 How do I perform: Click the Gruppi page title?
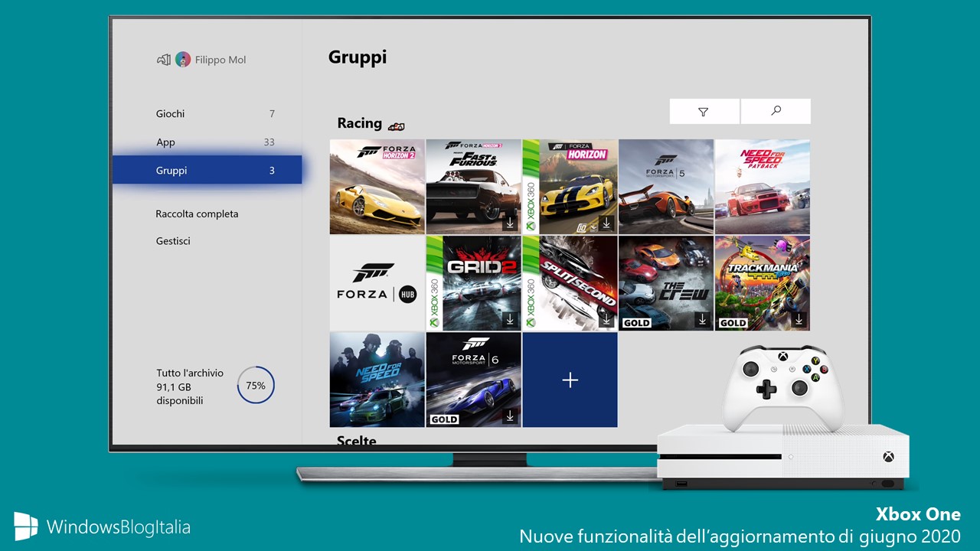pyautogui.click(x=358, y=57)
